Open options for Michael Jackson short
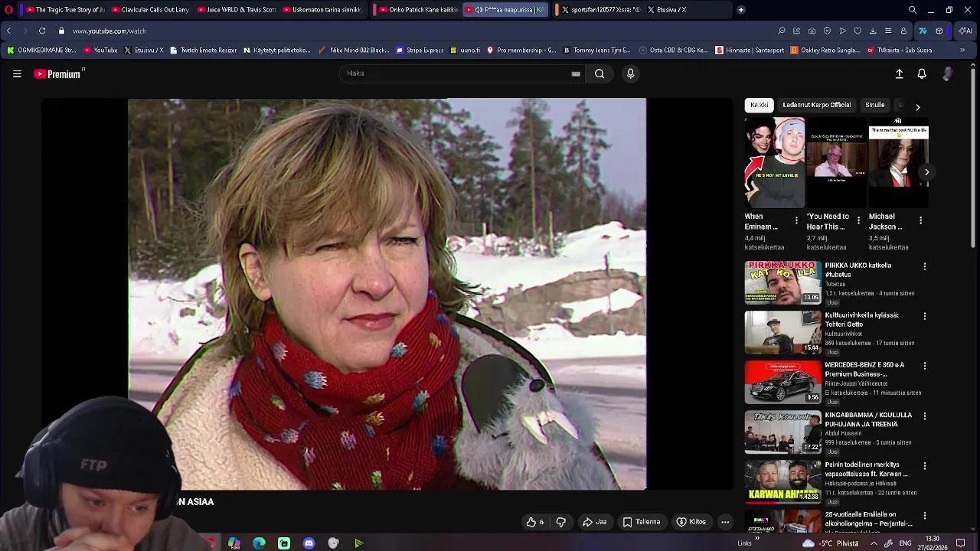 pos(920,220)
